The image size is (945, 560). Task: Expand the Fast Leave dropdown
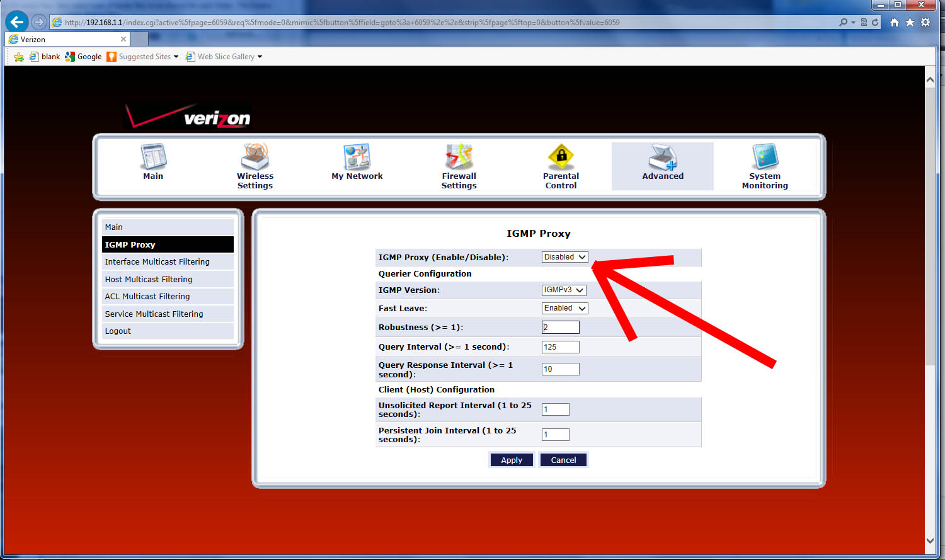pos(565,308)
